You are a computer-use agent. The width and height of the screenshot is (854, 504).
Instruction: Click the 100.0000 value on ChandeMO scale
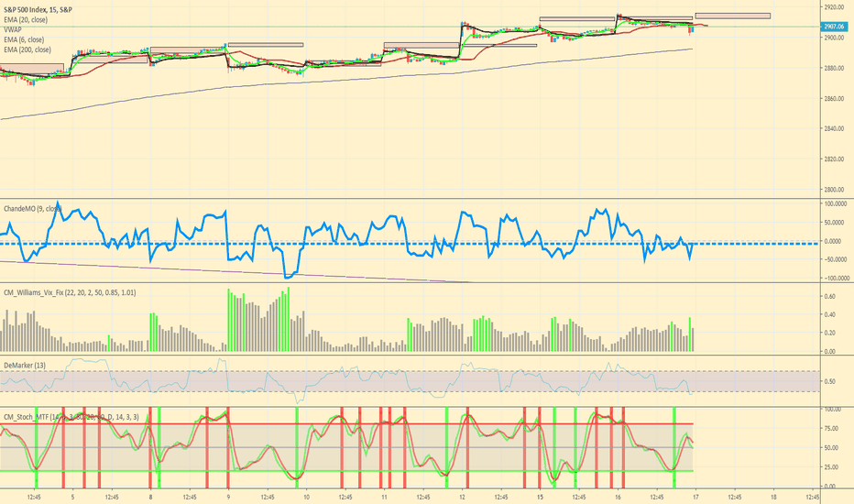click(x=835, y=203)
